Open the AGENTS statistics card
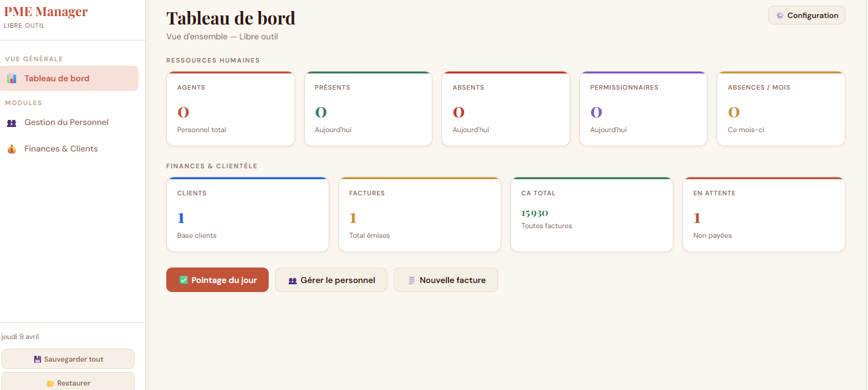Screen dimensions: 868x390 [x=230, y=108]
